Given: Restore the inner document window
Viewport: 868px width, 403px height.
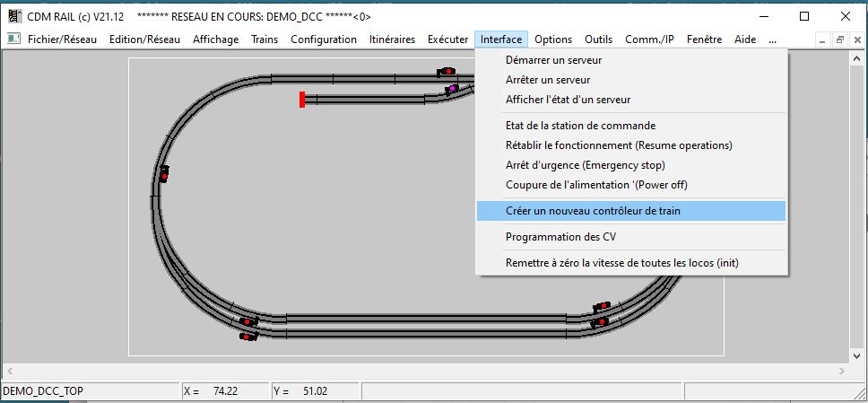Looking at the screenshot, I should point(840,39).
